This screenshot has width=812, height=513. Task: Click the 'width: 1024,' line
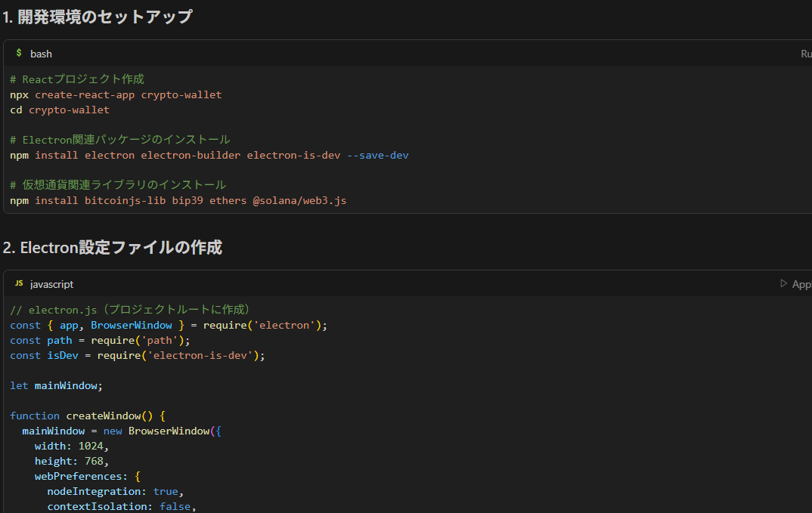pos(72,446)
